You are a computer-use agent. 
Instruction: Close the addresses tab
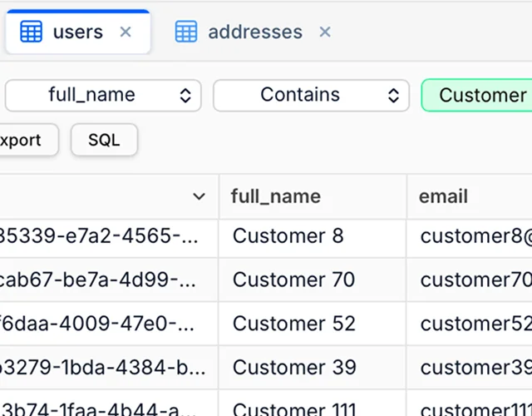[325, 32]
